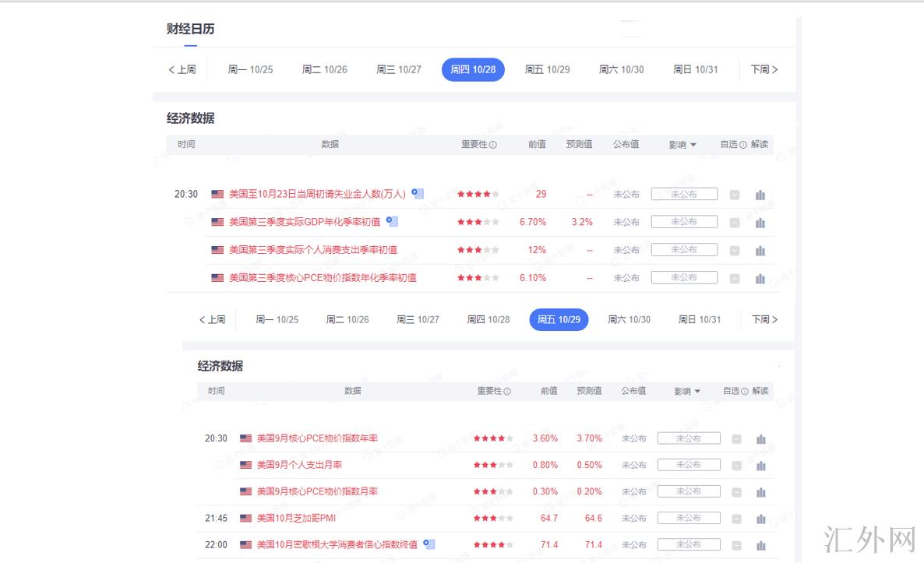
Task: Open link 美国第三季度实际GDP年化季率初值
Action: [305, 221]
